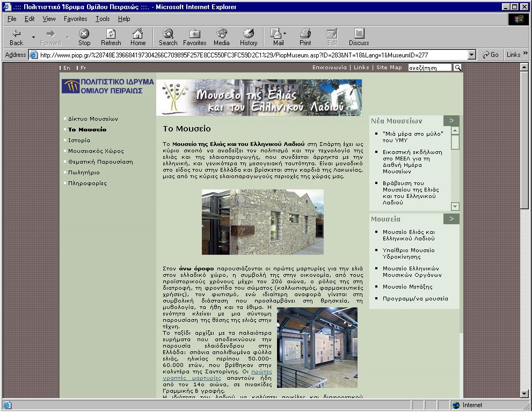Click the Windows flag throbber icon
The height and width of the screenshot is (412, 532).
519,19
